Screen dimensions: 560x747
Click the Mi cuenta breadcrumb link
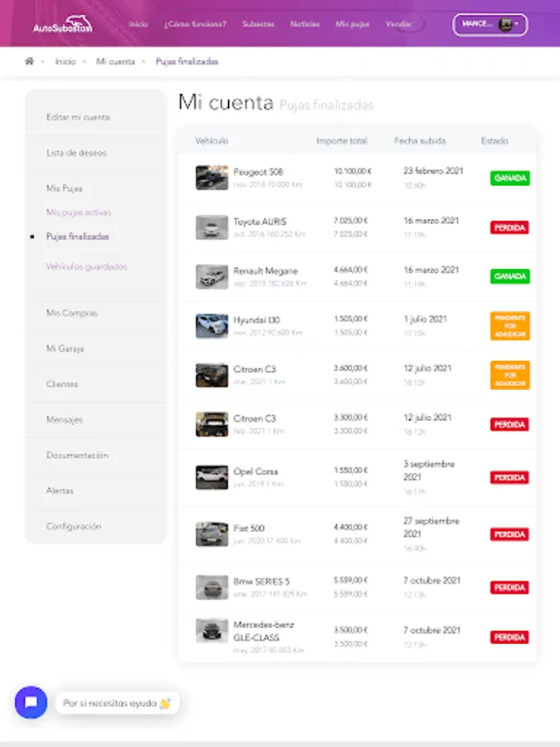(115, 61)
